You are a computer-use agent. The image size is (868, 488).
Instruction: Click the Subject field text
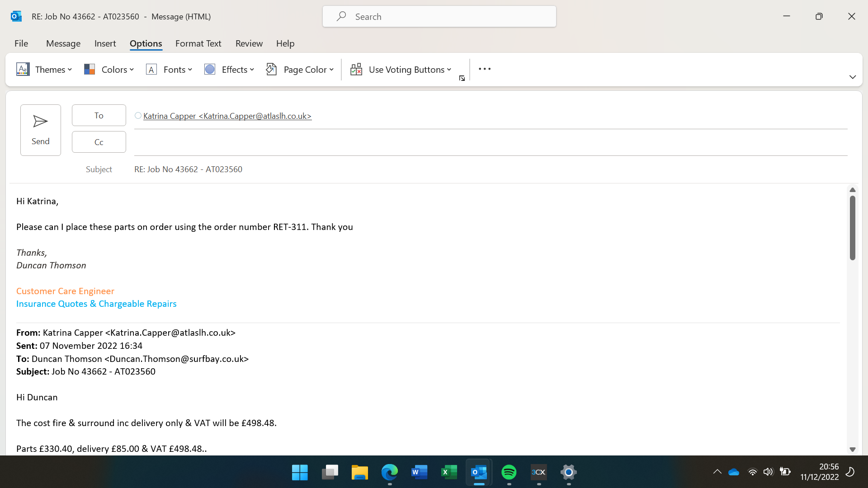[188, 169]
